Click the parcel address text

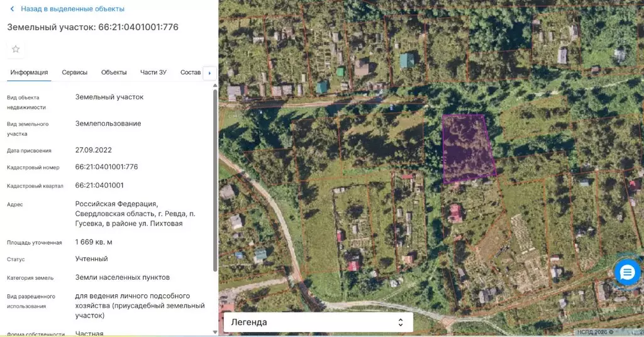click(x=129, y=214)
